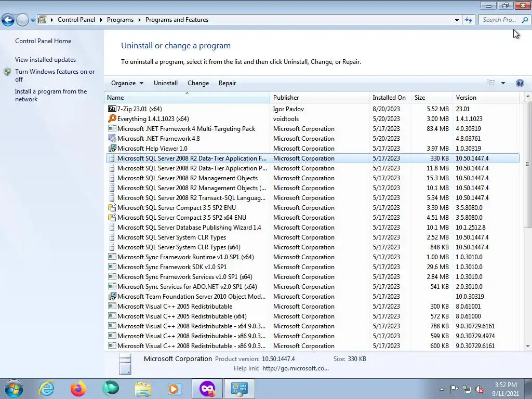The height and width of the screenshot is (399, 532).
Task: Open the media player taskbar icon
Action: click(x=175, y=389)
